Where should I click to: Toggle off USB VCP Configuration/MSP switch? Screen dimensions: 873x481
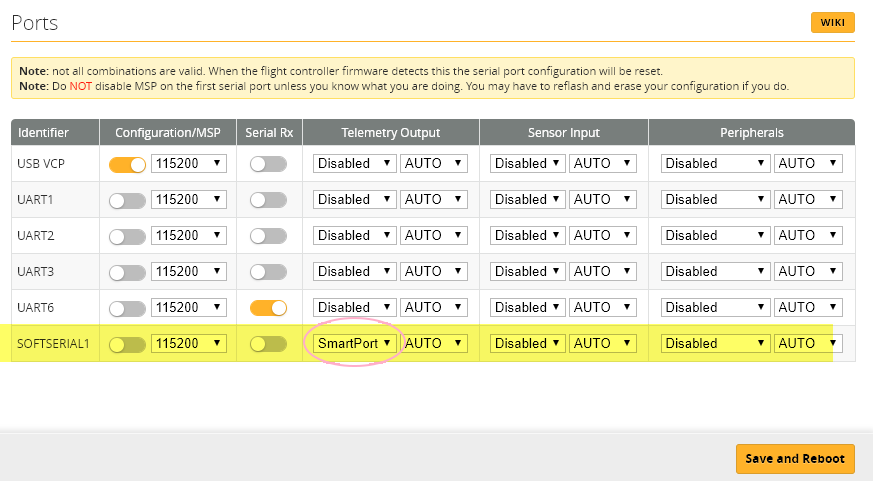click(x=127, y=164)
